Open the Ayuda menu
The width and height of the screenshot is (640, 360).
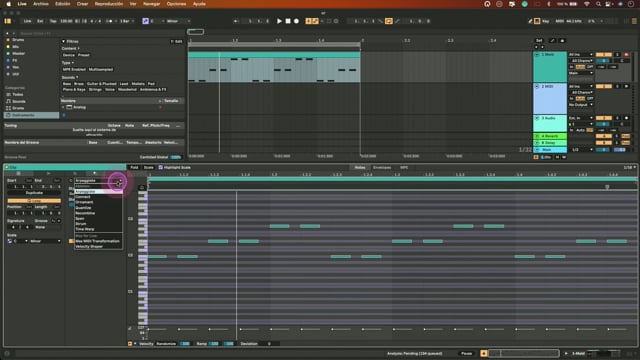pos(199,4)
